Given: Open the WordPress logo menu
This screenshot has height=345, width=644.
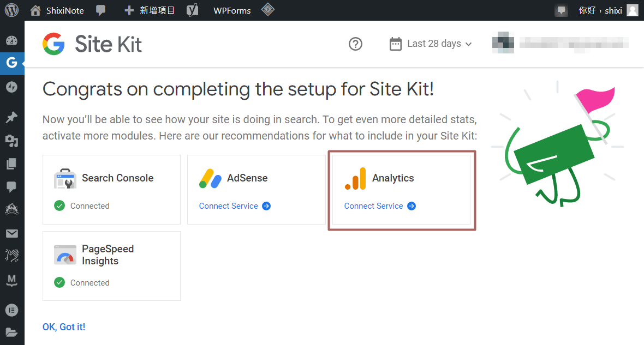Looking at the screenshot, I should coord(11,10).
